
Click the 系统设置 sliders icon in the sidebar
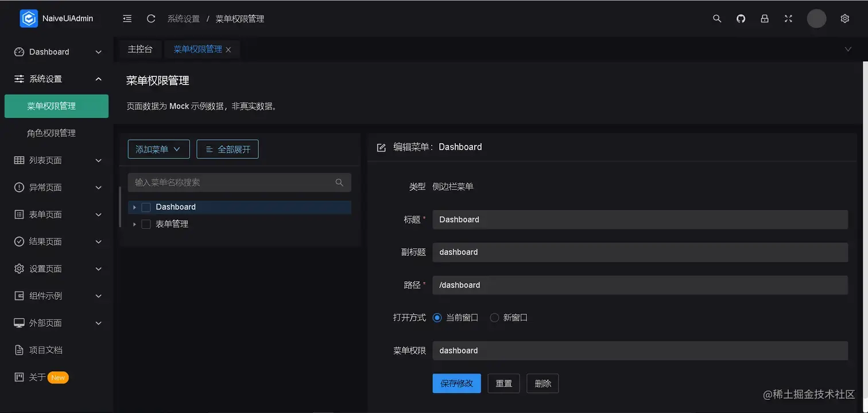19,79
